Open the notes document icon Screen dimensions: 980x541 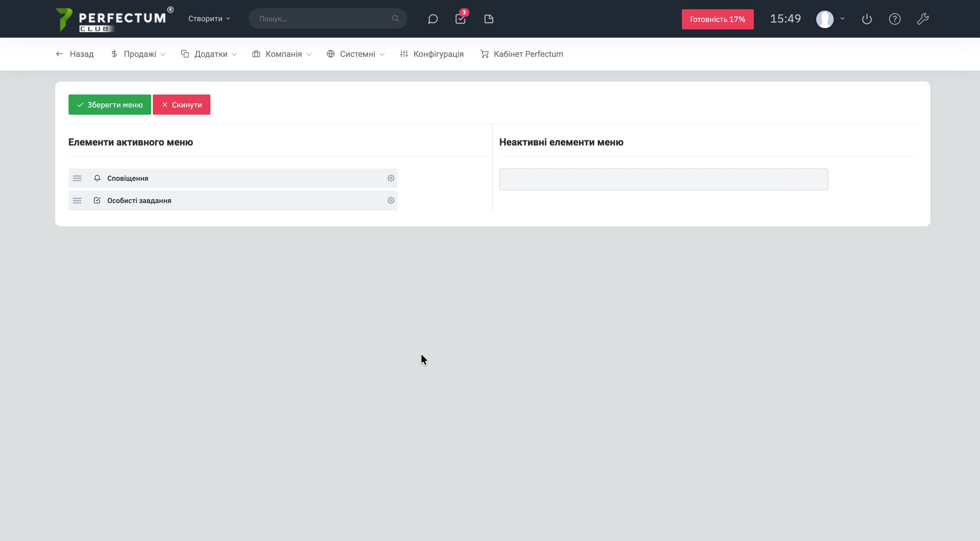tap(489, 19)
